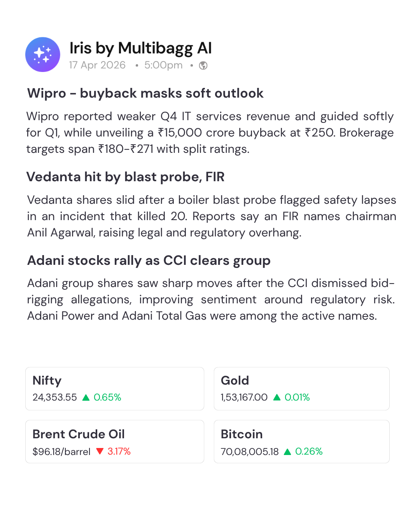Click the Vedanta boiler blast summary paragraph
This screenshot has width=420, height=525.
pos(212,216)
